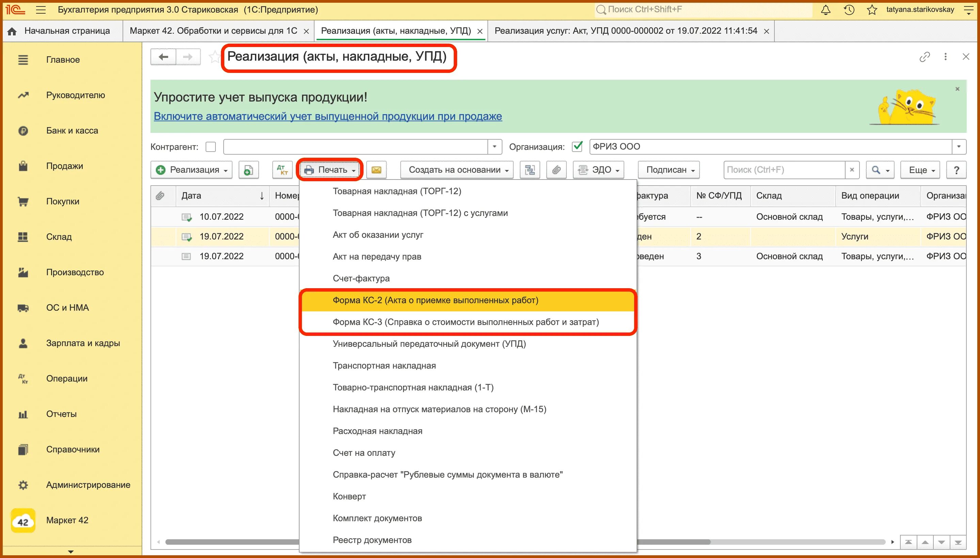Click the Администрирование gear icon

tap(23, 485)
